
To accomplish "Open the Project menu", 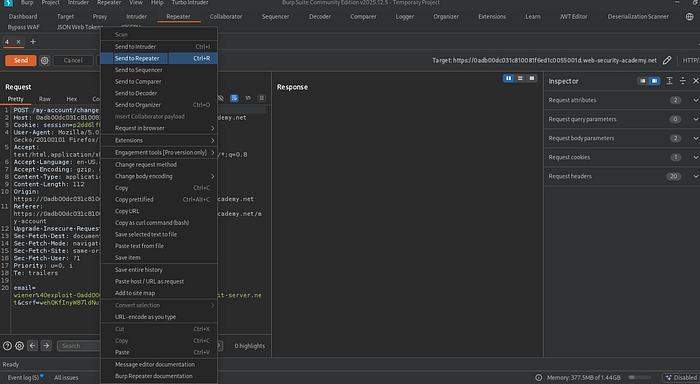I will tap(50, 3).
